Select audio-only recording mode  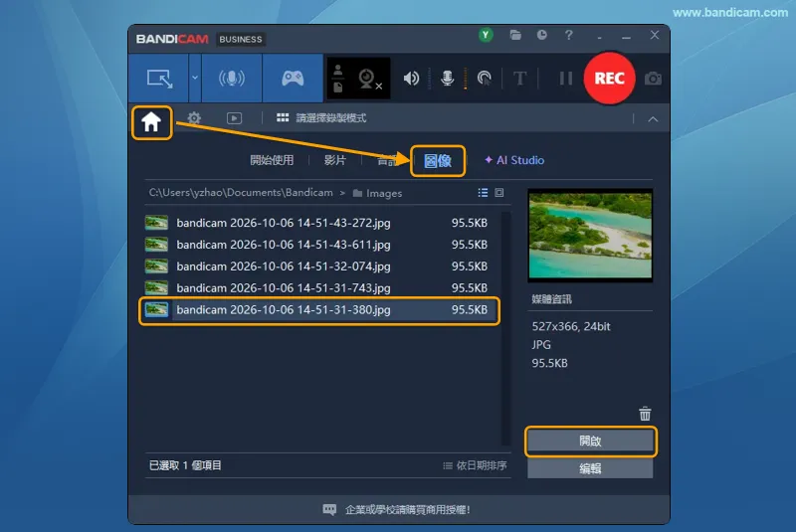click(232, 79)
